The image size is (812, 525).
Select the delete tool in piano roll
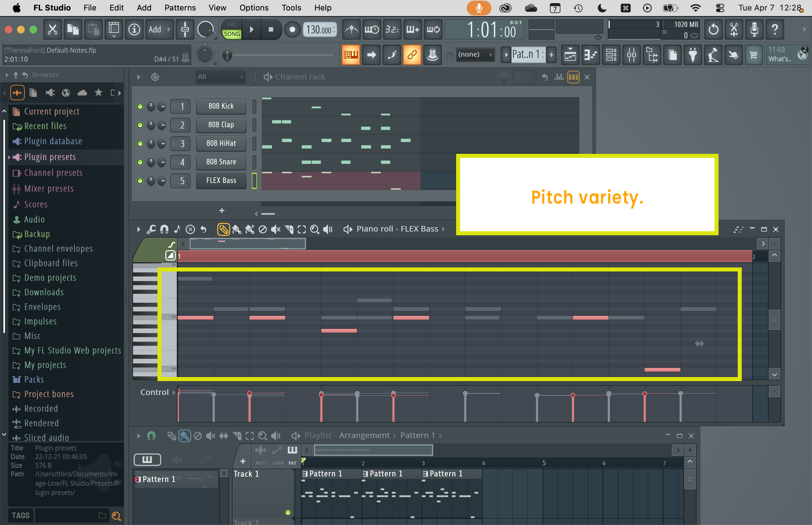click(262, 229)
